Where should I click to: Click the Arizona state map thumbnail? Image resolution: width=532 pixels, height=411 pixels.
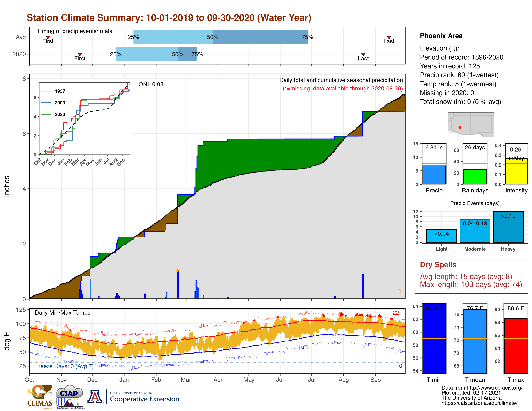click(471, 124)
